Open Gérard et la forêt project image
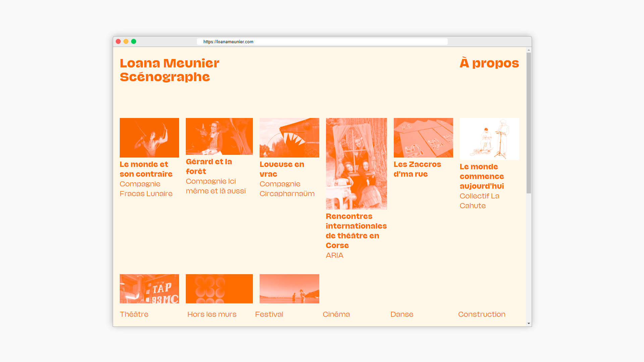The image size is (644, 362). click(219, 136)
